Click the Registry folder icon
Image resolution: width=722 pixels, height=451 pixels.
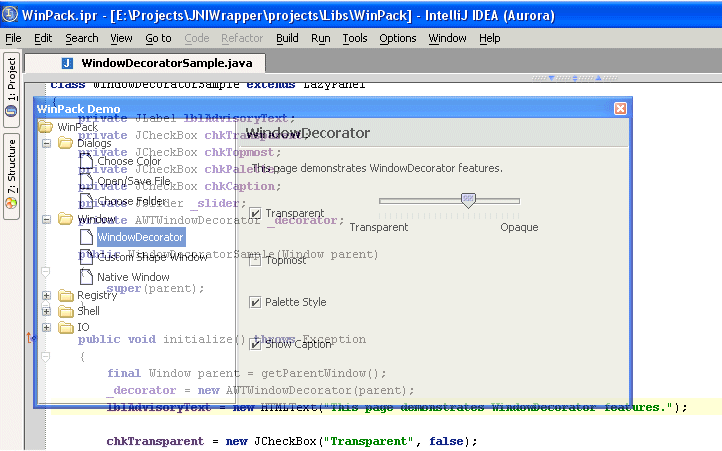[x=66, y=295]
